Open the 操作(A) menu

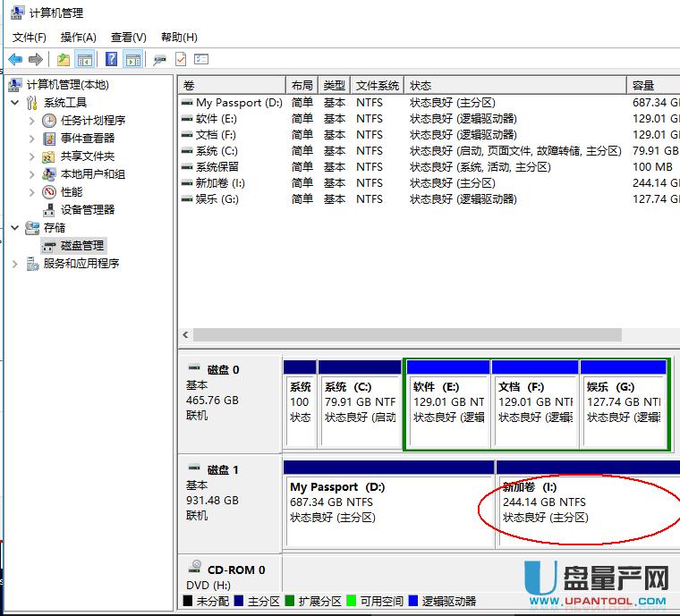click(x=78, y=37)
